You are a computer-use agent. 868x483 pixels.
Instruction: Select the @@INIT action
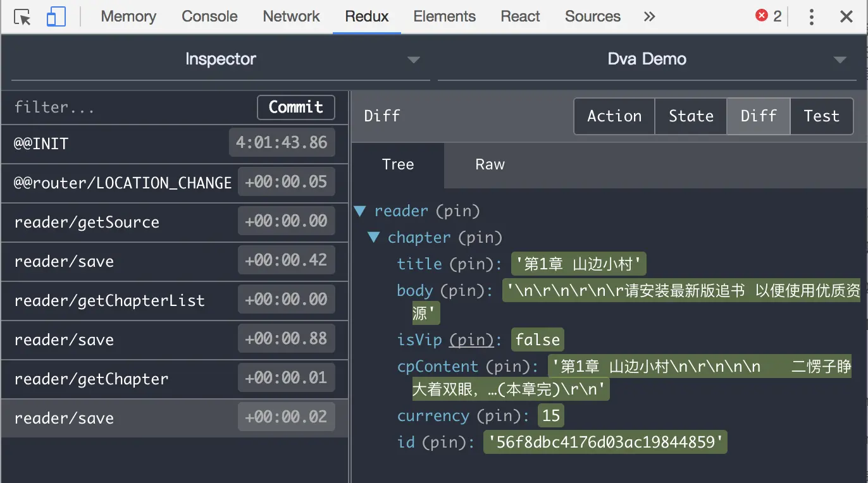[175, 144]
